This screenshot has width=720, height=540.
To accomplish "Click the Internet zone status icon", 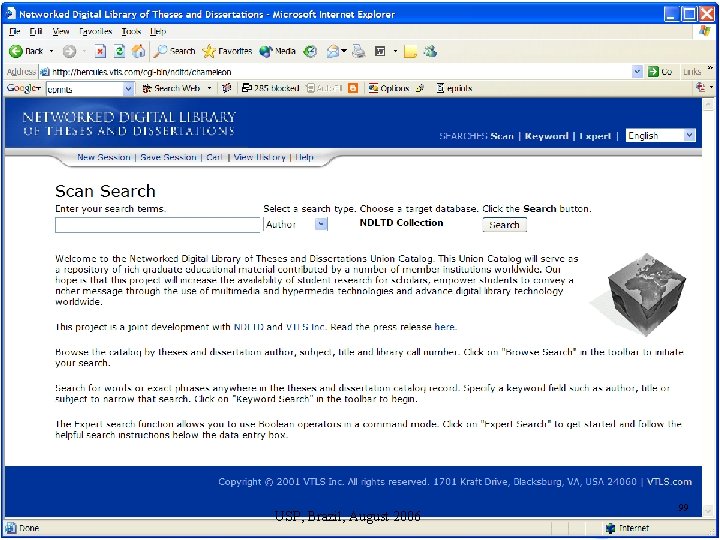I will [610, 529].
